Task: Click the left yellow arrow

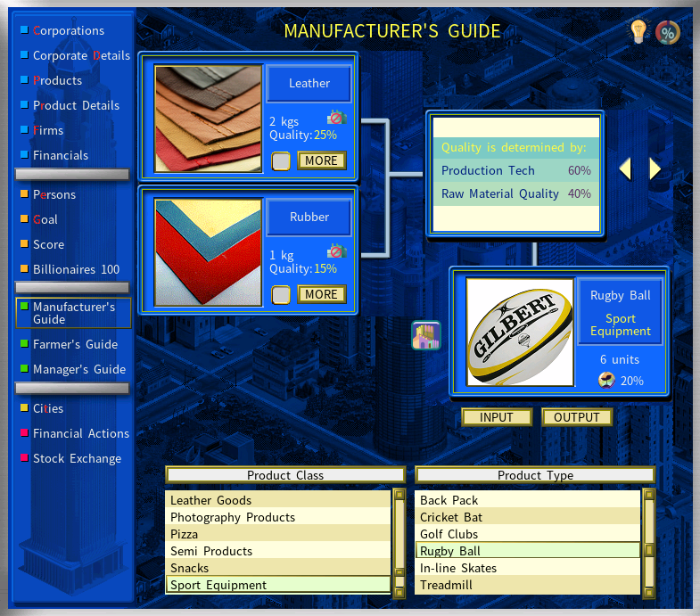Action: pos(625,168)
